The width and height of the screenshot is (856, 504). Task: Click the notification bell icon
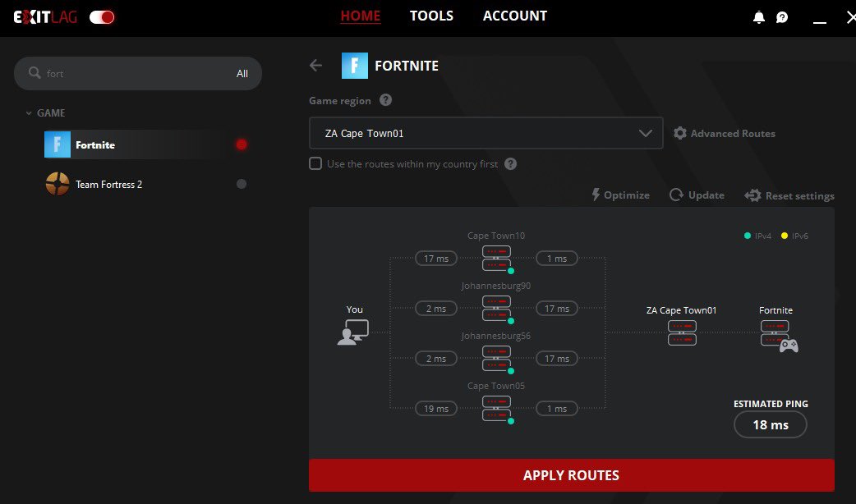click(x=759, y=16)
